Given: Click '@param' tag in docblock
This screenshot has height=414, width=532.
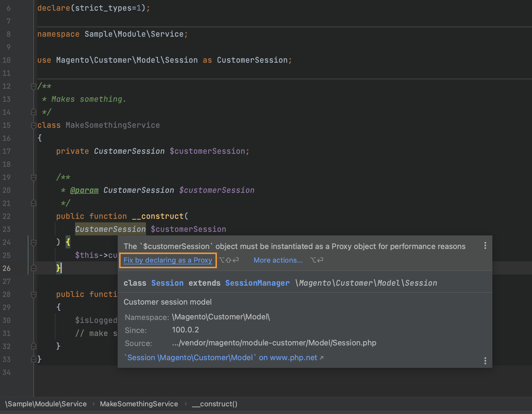Looking at the screenshot, I should click(x=84, y=190).
